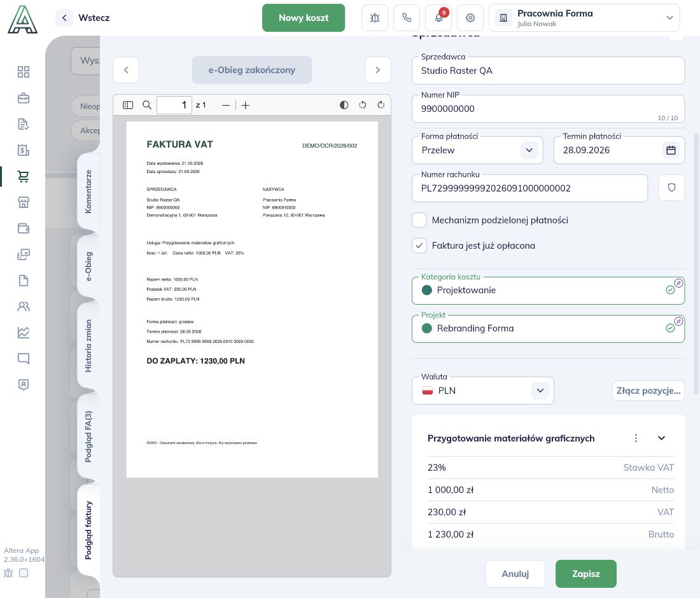Click the Numer NIP field
700x598 pixels.
(548, 109)
